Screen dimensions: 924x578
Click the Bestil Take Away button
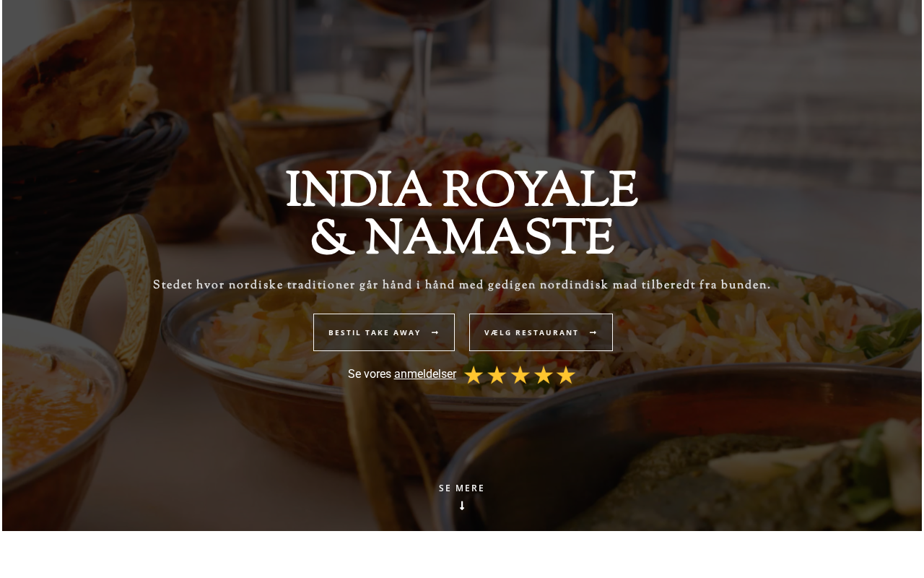coord(384,332)
